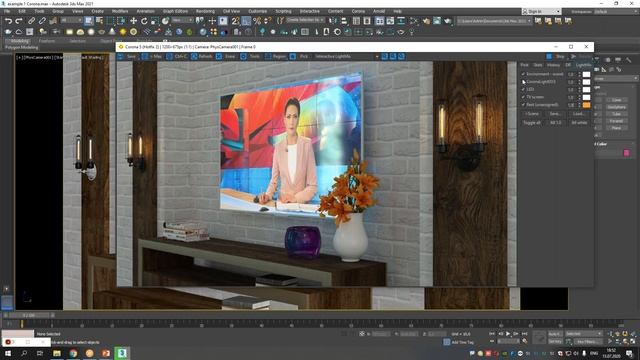Toggle Percent Snap in main toolbar
The height and width of the screenshot is (360, 640).
click(x=257, y=21)
